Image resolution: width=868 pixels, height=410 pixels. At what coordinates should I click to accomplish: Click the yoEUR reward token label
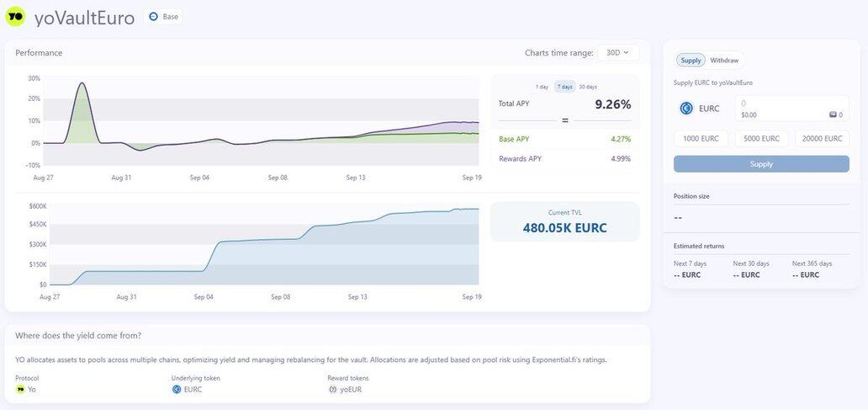pos(351,390)
